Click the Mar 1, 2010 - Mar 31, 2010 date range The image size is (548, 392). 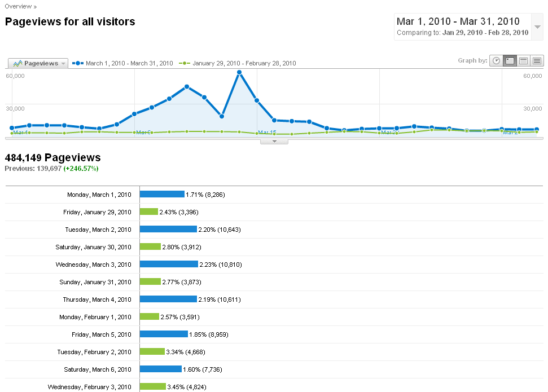coord(458,21)
